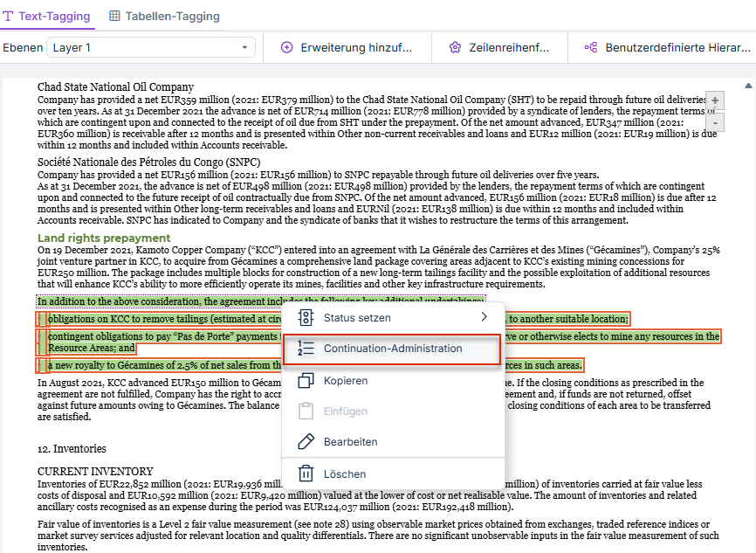Switch to the Text-Tagging tab
Image resolution: width=756 pixels, height=553 pixels.
[47, 16]
